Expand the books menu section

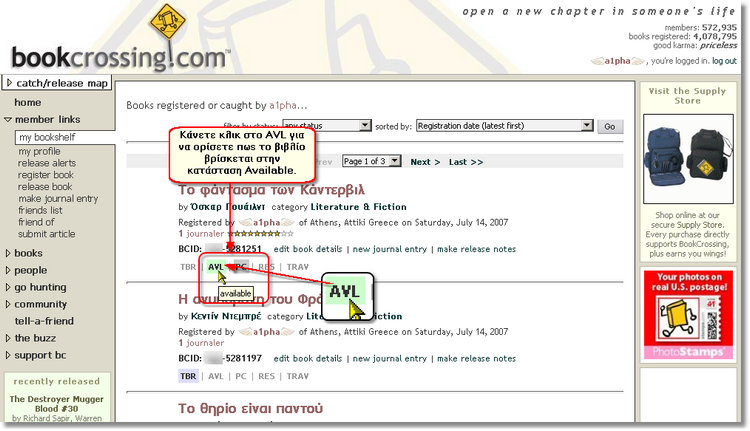tap(28, 254)
